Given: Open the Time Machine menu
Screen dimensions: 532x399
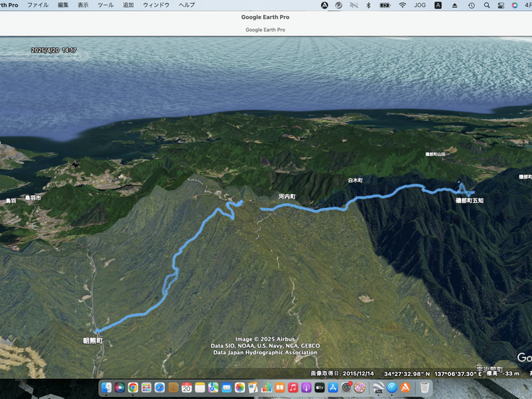Looking at the screenshot, I should (471, 5).
